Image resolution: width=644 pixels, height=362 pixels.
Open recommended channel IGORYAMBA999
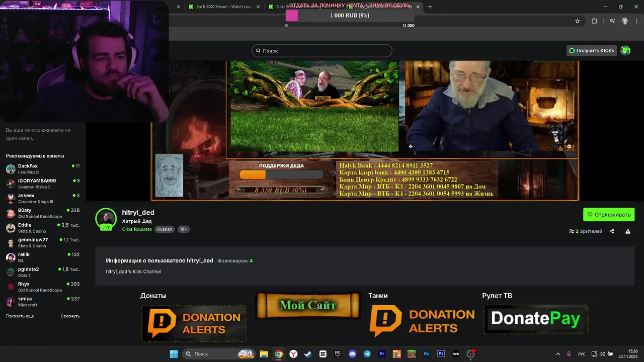coord(43,184)
